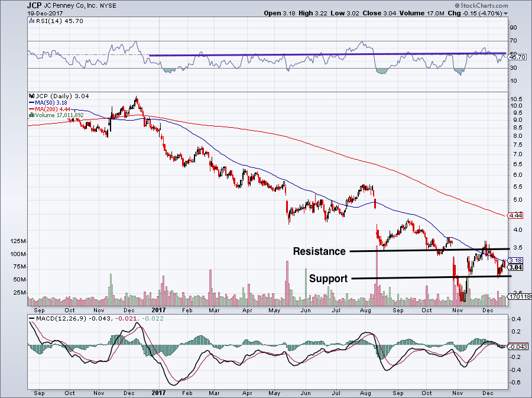The width and height of the screenshot is (532, 398).
Task: Click the date '19-Dec-2017'
Action: click(44, 14)
